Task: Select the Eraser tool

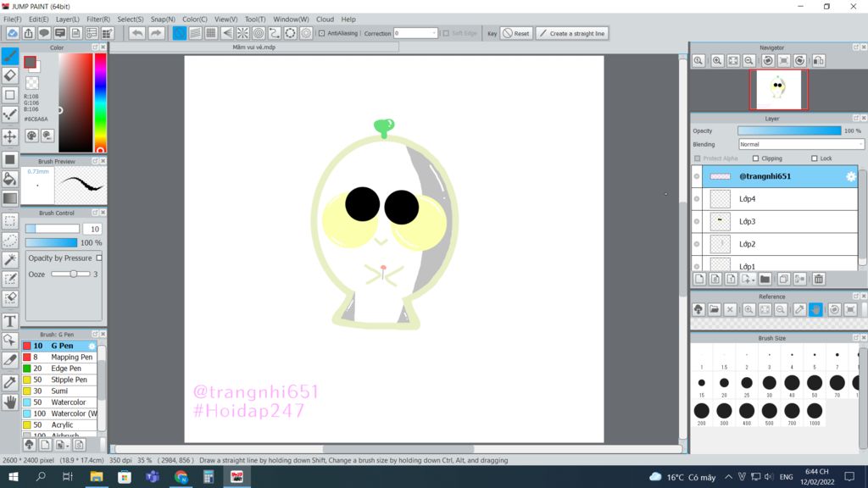Action: click(10, 75)
